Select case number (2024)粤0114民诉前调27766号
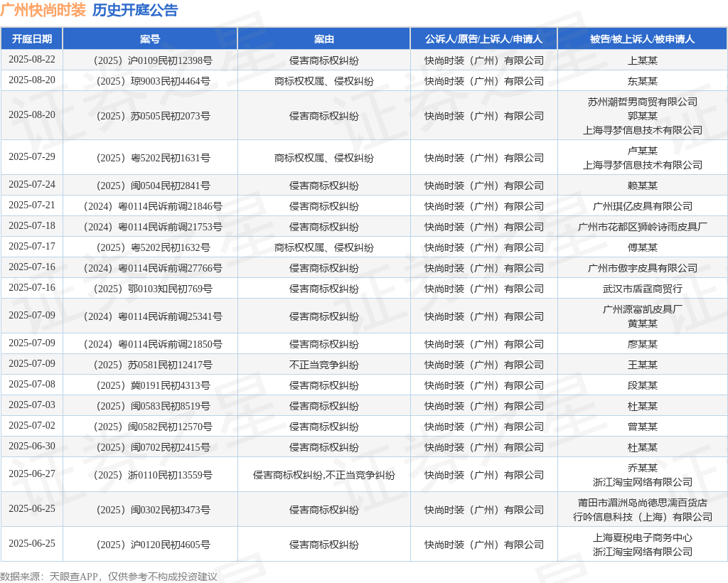The height and width of the screenshot is (583, 728). click(x=153, y=268)
